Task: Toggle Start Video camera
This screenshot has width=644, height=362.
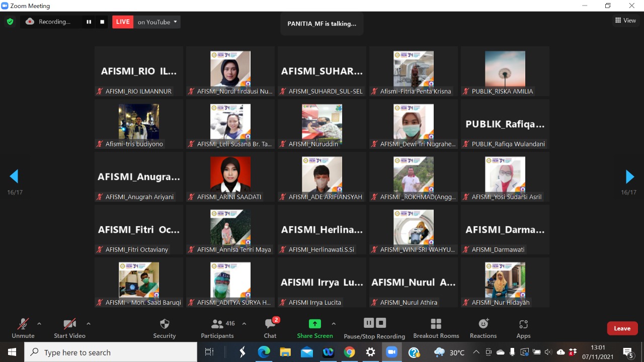Action: pos(69,328)
